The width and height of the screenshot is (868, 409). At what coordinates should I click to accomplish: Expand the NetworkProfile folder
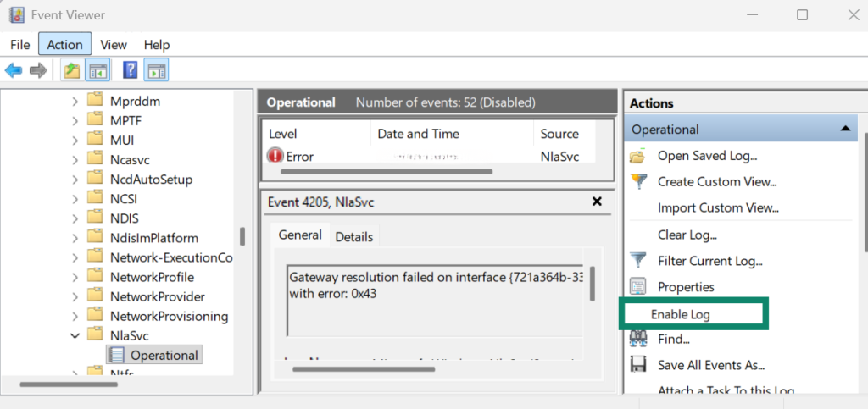[75, 277]
